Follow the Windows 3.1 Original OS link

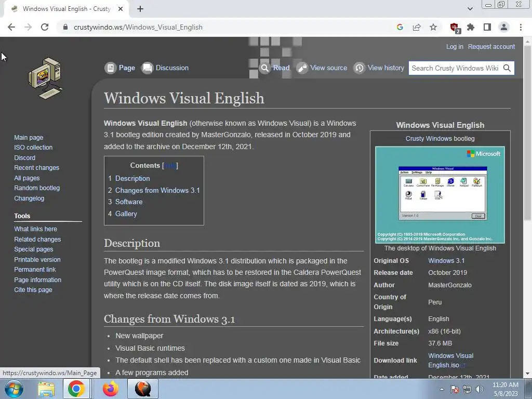pos(446,261)
